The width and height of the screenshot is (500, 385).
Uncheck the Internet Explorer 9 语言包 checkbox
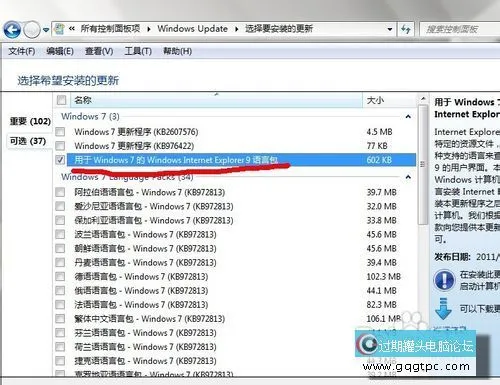[60, 160]
